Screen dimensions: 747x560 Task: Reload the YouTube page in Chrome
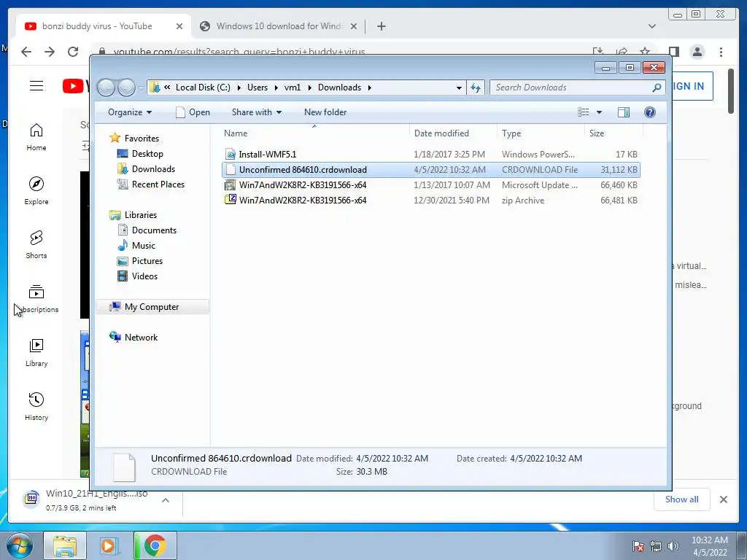[x=73, y=52]
